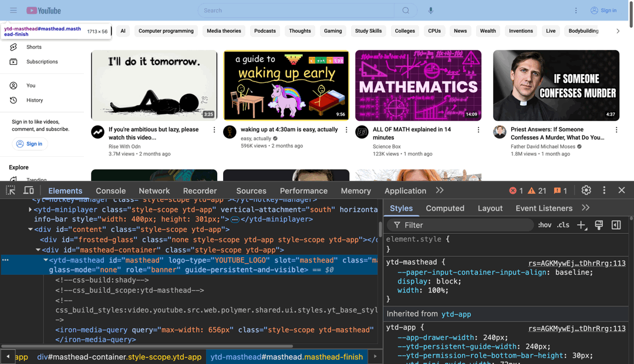The height and width of the screenshot is (364, 634).
Task: Click the Styles Filter input
Action: tap(460, 225)
